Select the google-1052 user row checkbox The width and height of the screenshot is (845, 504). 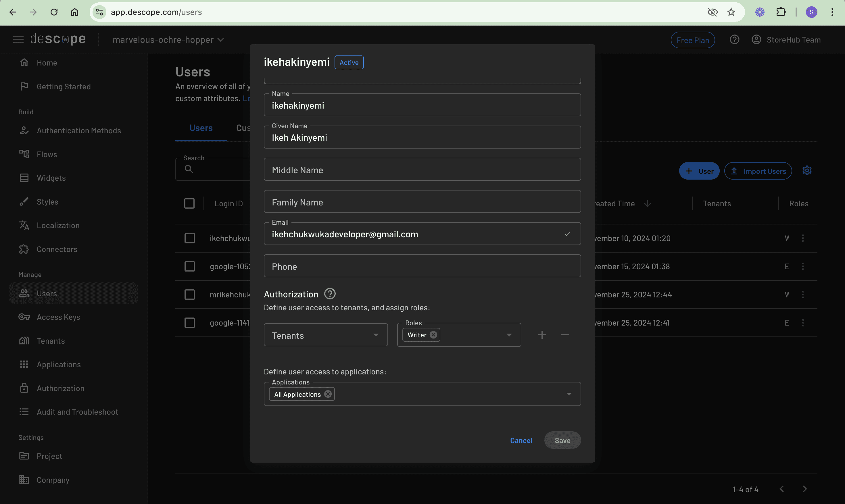[x=189, y=266]
